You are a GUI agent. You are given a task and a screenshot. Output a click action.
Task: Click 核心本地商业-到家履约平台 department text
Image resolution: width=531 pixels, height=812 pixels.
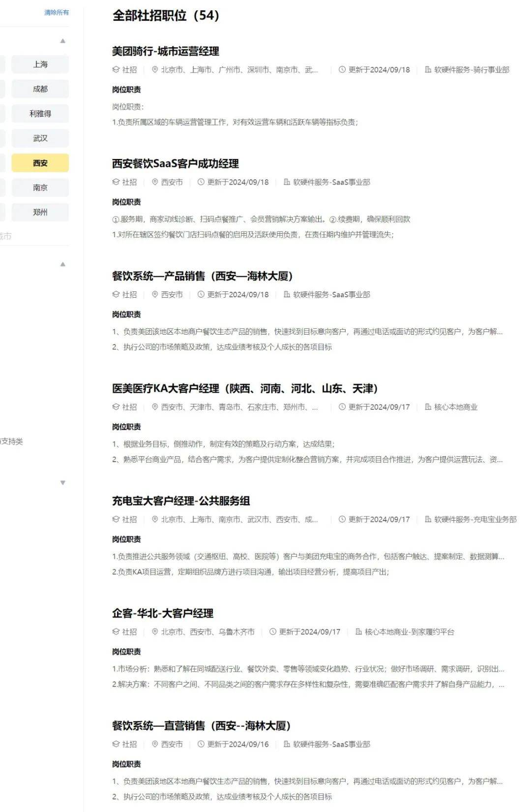(x=410, y=632)
